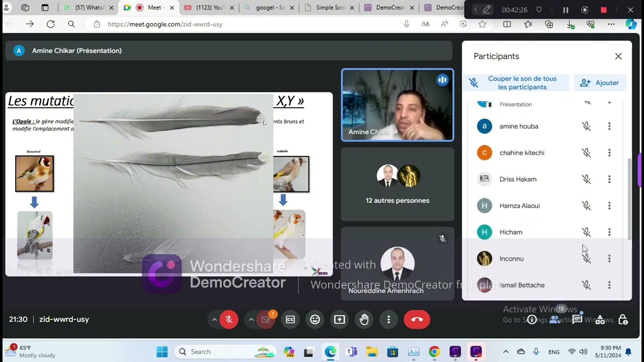This screenshot has height=362, width=644.
Task: Open browser collections icon
Action: click(549, 24)
